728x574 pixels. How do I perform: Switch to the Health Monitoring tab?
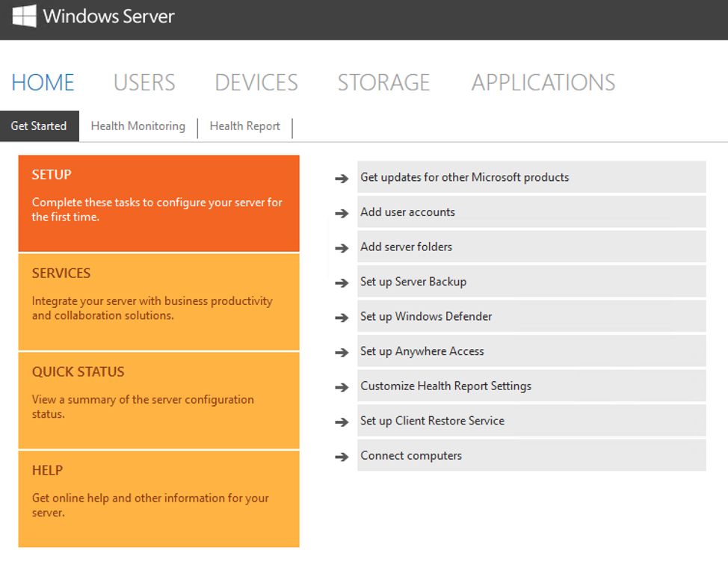138,126
